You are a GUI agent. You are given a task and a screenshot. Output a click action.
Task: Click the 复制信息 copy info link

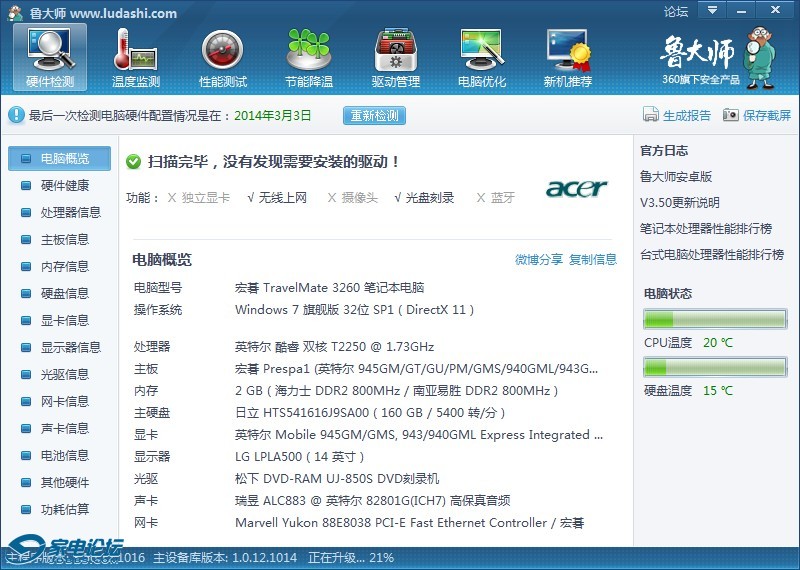pyautogui.click(x=593, y=260)
